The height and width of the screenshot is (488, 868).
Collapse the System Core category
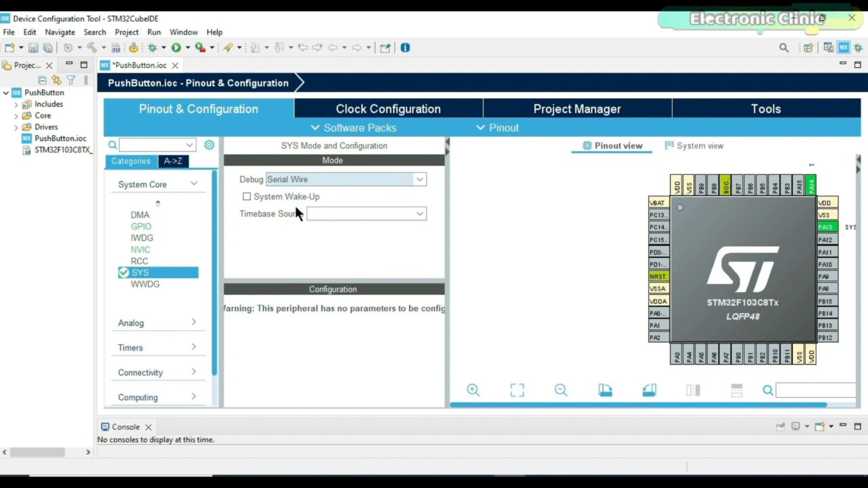(194, 184)
